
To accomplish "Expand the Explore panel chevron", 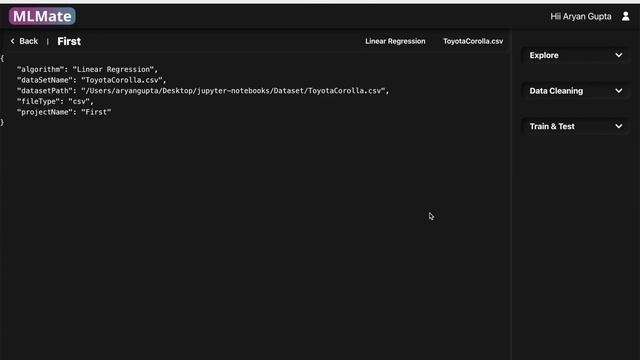I will [x=619, y=55].
